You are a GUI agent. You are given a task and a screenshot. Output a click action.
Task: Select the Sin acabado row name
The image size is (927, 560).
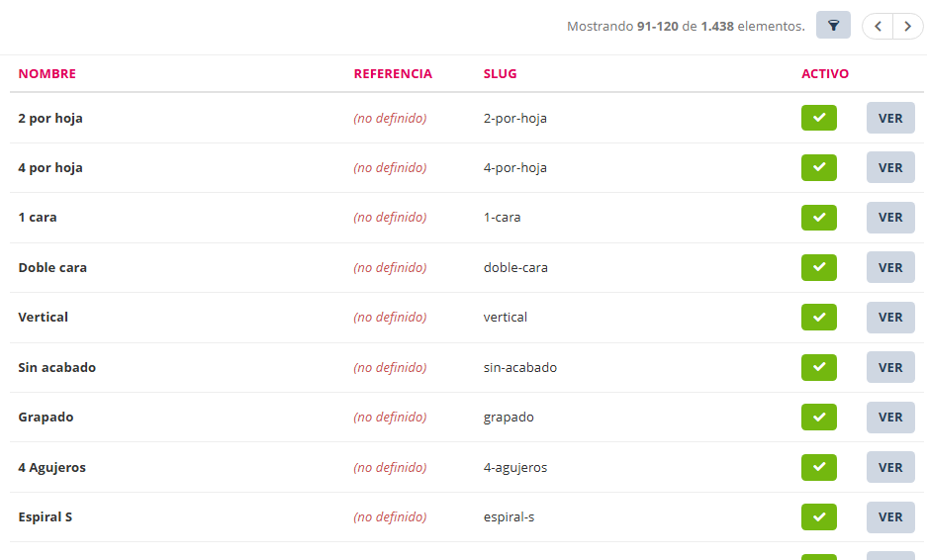pos(57,367)
